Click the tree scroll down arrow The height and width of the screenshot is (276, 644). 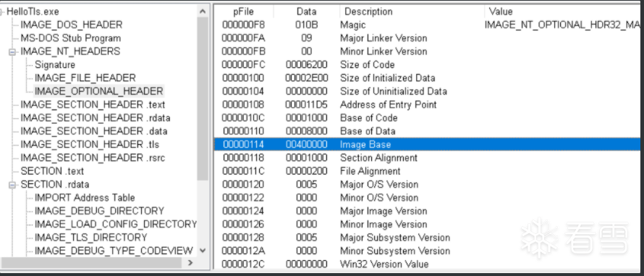203,250
